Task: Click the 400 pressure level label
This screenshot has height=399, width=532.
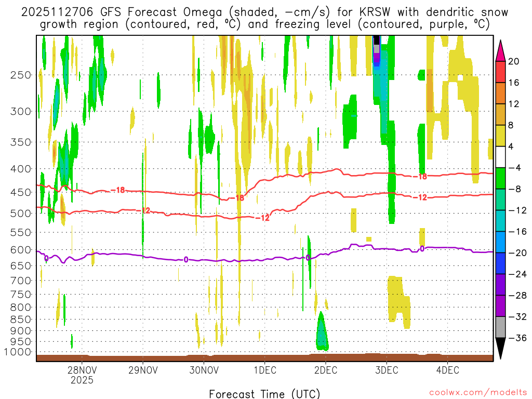Action: pos(21,169)
